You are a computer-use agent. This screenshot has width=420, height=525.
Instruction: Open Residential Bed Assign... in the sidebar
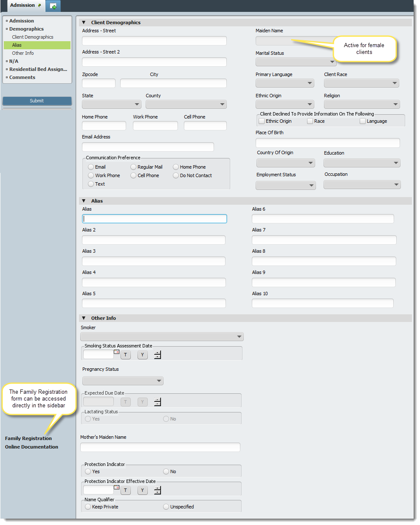[x=38, y=69]
